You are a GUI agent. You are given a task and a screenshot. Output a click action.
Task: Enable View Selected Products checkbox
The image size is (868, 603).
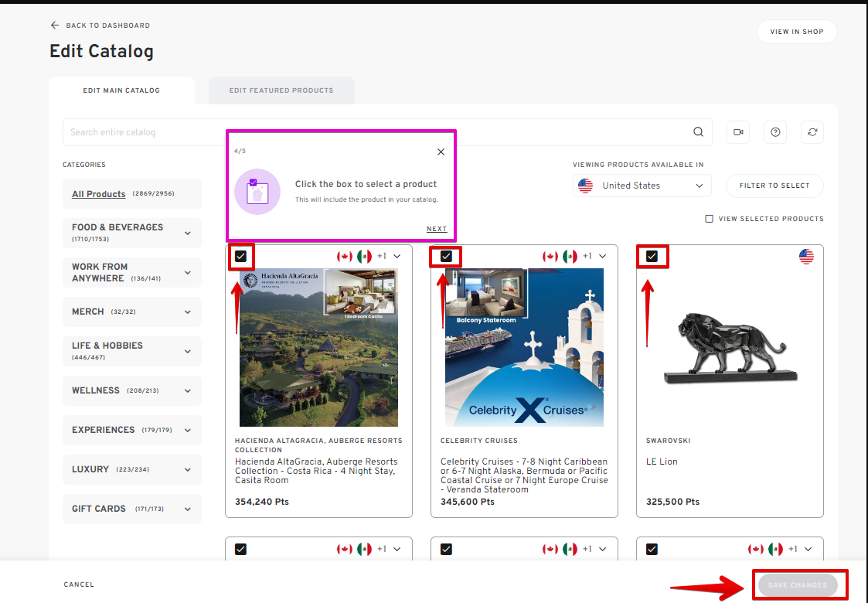tap(709, 219)
